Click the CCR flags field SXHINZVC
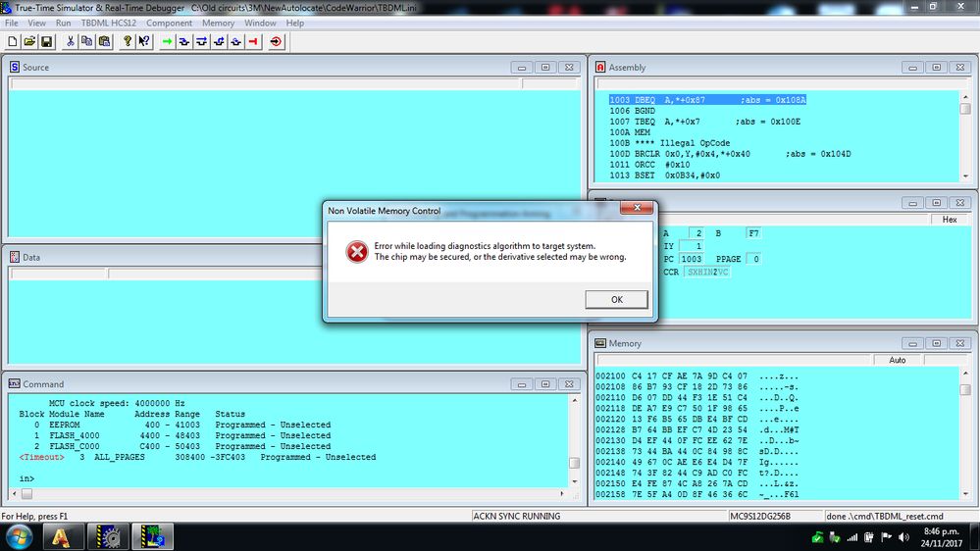 pyautogui.click(x=707, y=272)
